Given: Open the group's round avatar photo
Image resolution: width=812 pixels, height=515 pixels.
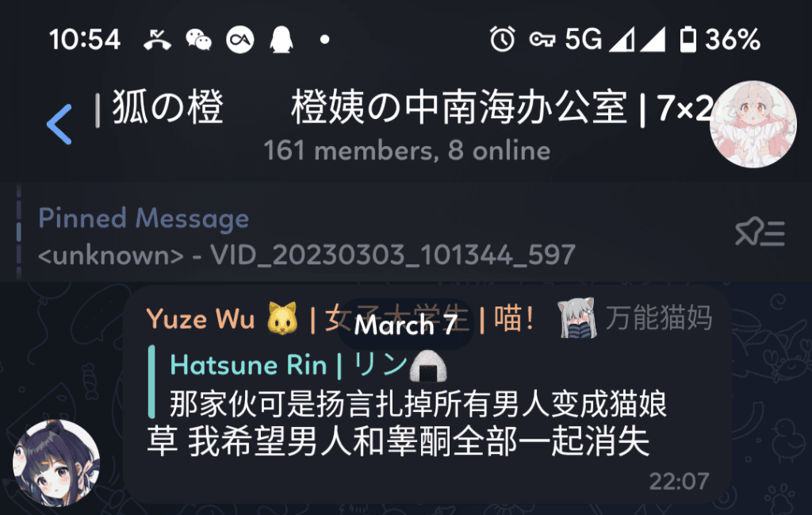Looking at the screenshot, I should (x=753, y=125).
